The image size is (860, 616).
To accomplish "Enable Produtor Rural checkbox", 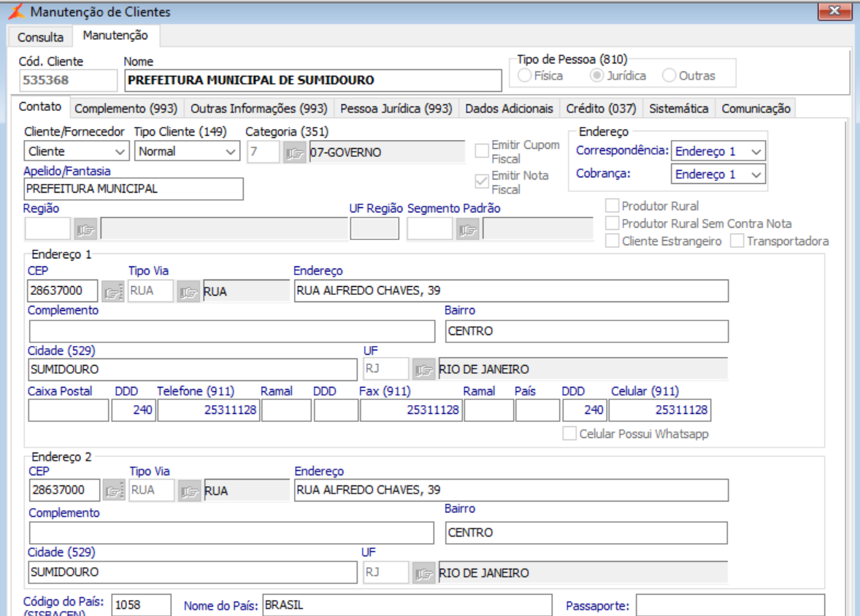I will click(612, 206).
